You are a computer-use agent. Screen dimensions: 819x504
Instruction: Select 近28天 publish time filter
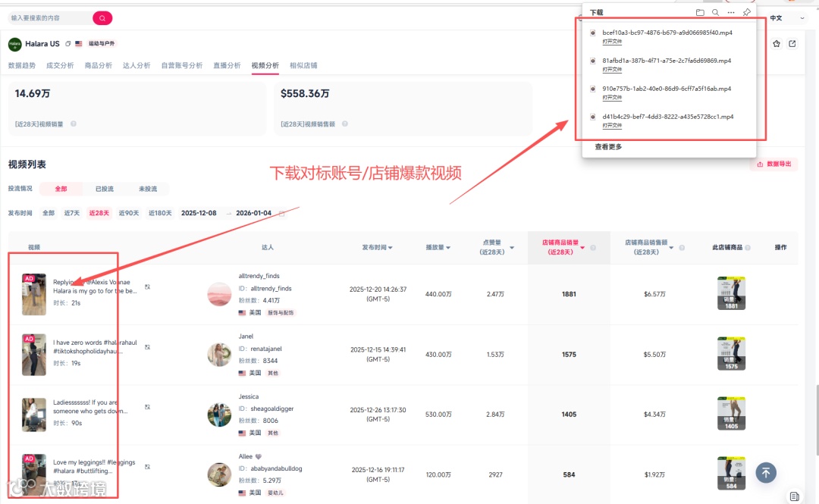99,213
